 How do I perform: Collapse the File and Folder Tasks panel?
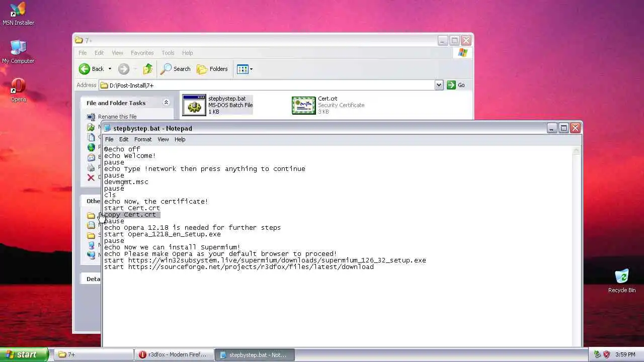click(166, 103)
